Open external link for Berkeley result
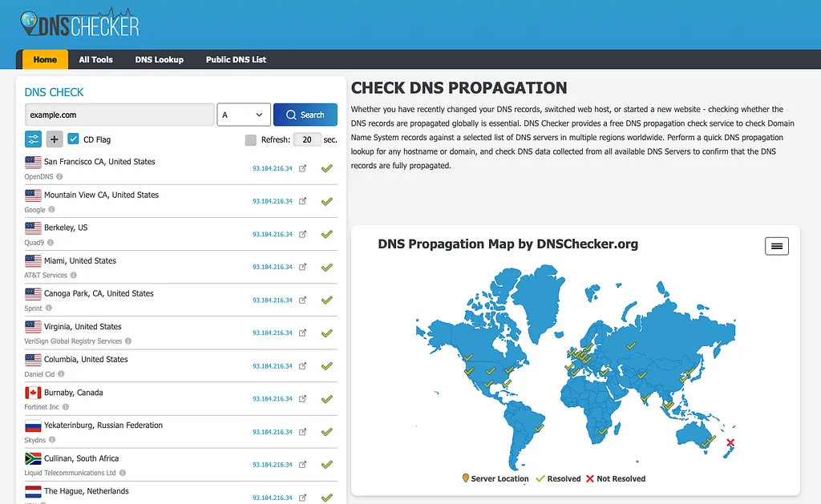 click(302, 234)
